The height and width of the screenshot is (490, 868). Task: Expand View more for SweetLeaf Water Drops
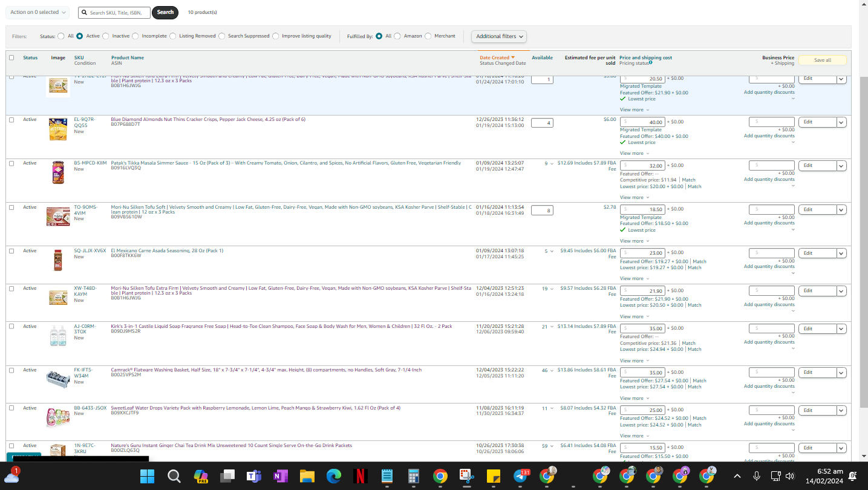pos(635,436)
